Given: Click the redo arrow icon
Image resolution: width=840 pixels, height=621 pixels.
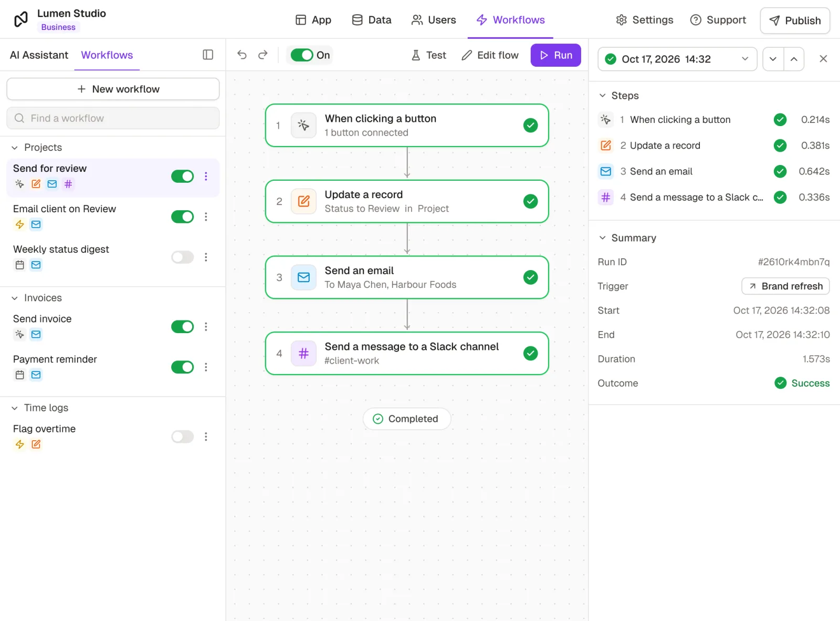Looking at the screenshot, I should click(263, 55).
